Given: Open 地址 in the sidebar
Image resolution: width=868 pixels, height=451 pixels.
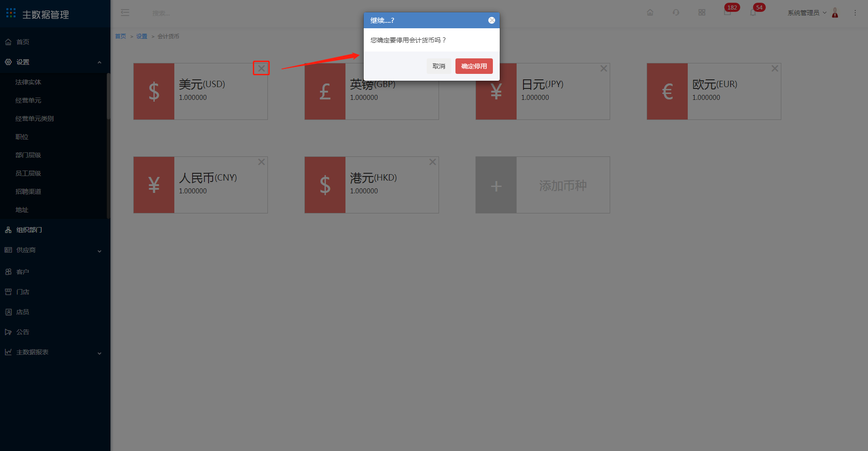Looking at the screenshot, I should click(22, 210).
